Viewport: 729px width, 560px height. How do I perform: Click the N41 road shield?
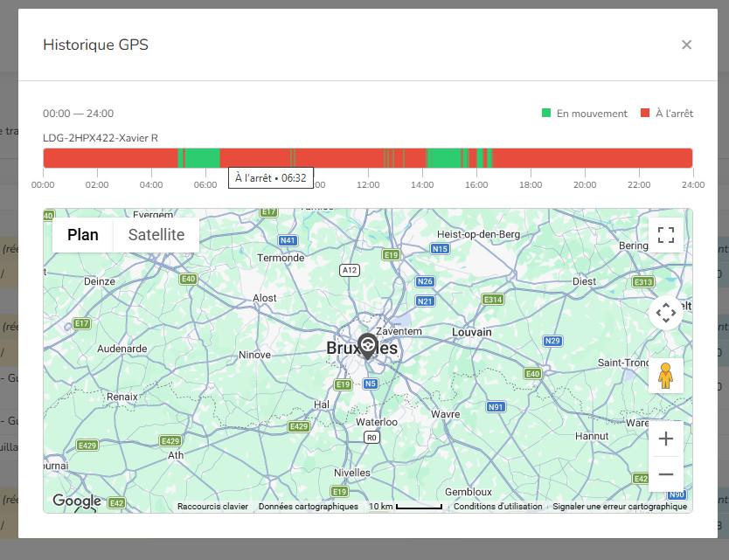click(x=288, y=240)
